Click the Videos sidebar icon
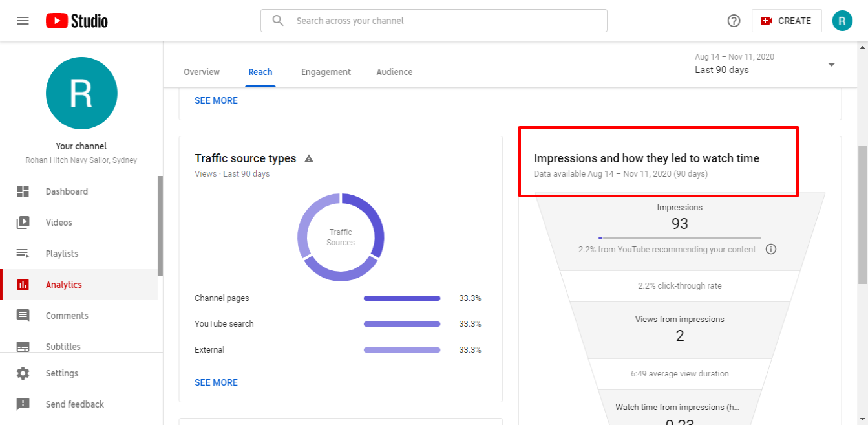Image resolution: width=868 pixels, height=425 pixels. [23, 223]
